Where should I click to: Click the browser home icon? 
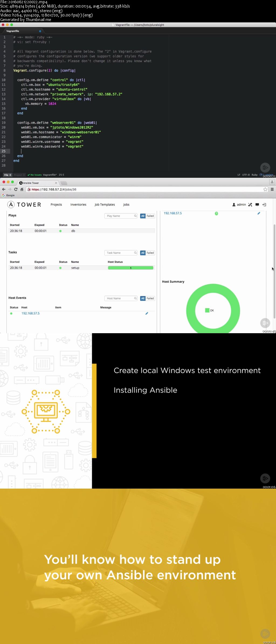coord(22,189)
